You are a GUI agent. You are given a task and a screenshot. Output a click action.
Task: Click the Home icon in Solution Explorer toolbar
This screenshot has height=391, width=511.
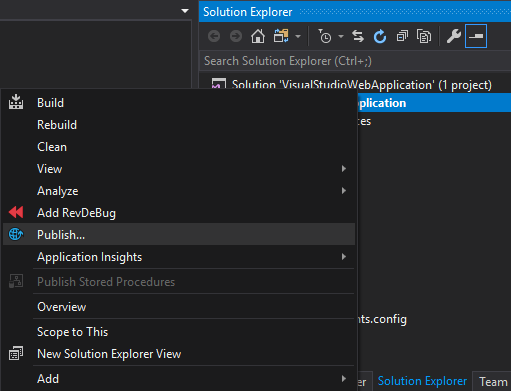258,36
